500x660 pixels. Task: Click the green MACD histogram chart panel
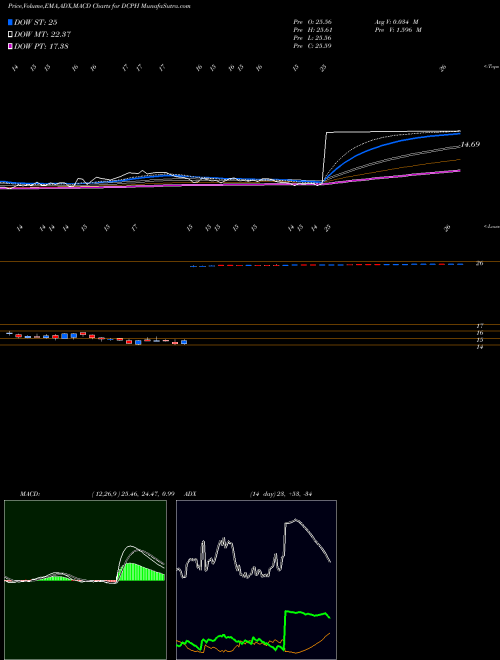point(85,580)
